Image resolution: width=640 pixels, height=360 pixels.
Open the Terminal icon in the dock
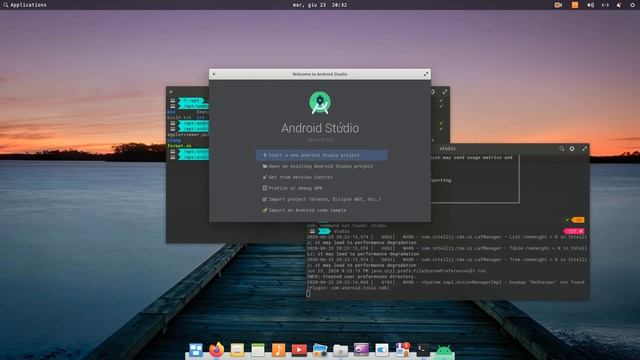tap(423, 350)
